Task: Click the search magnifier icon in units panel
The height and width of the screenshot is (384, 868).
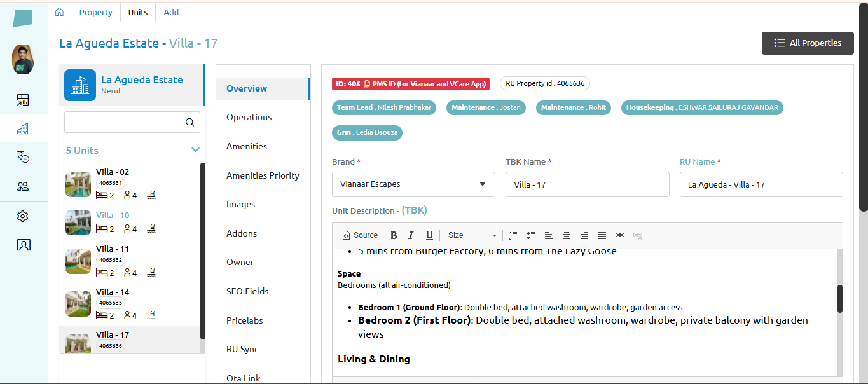Action: [x=189, y=123]
